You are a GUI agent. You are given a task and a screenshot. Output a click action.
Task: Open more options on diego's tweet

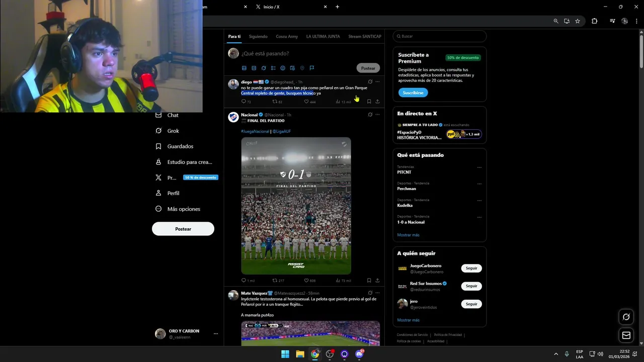377,81
